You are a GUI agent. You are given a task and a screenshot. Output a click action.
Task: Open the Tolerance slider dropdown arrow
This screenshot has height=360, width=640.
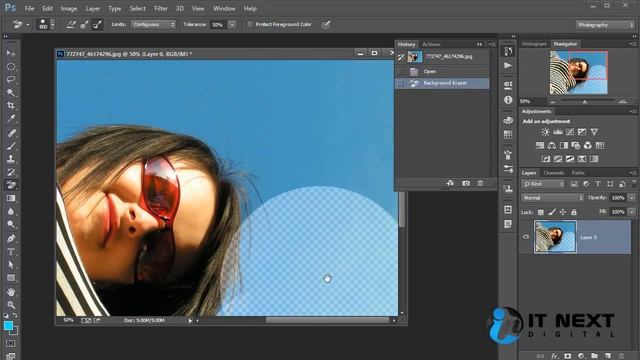point(232,25)
